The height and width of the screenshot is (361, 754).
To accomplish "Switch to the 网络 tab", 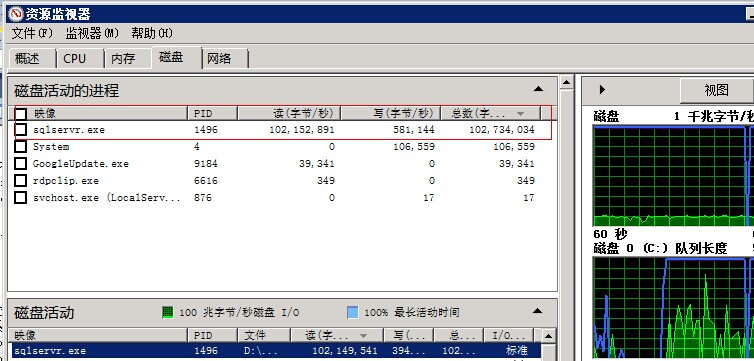I will (x=225, y=59).
